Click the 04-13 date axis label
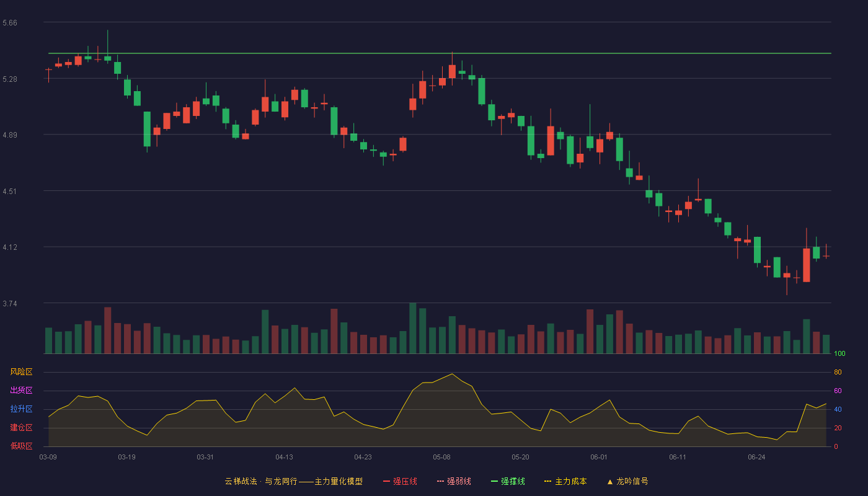 coord(284,457)
